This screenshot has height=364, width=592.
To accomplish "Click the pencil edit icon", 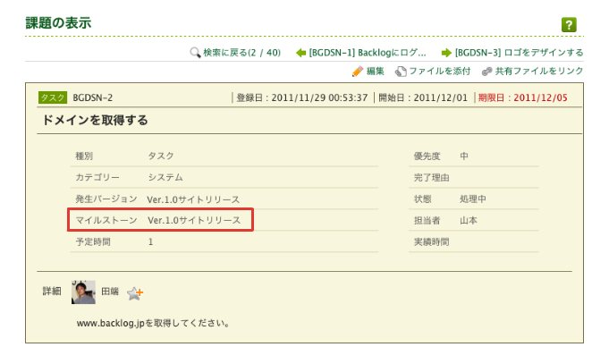I will click(x=358, y=72).
